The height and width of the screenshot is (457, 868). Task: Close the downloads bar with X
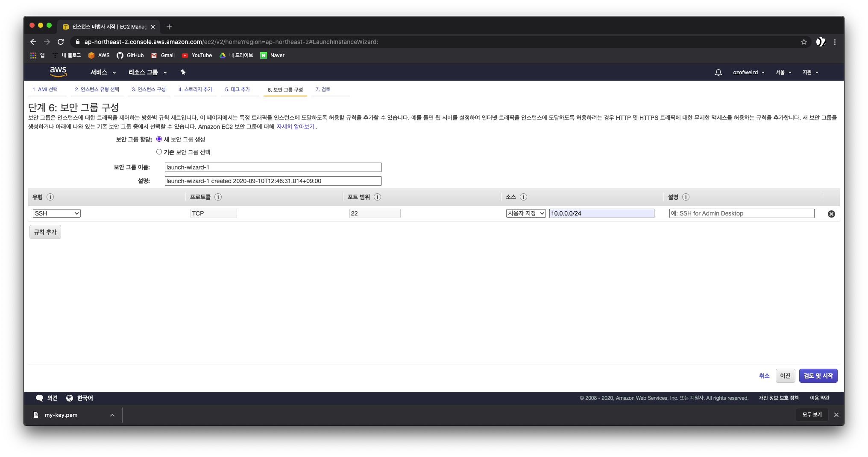click(836, 415)
